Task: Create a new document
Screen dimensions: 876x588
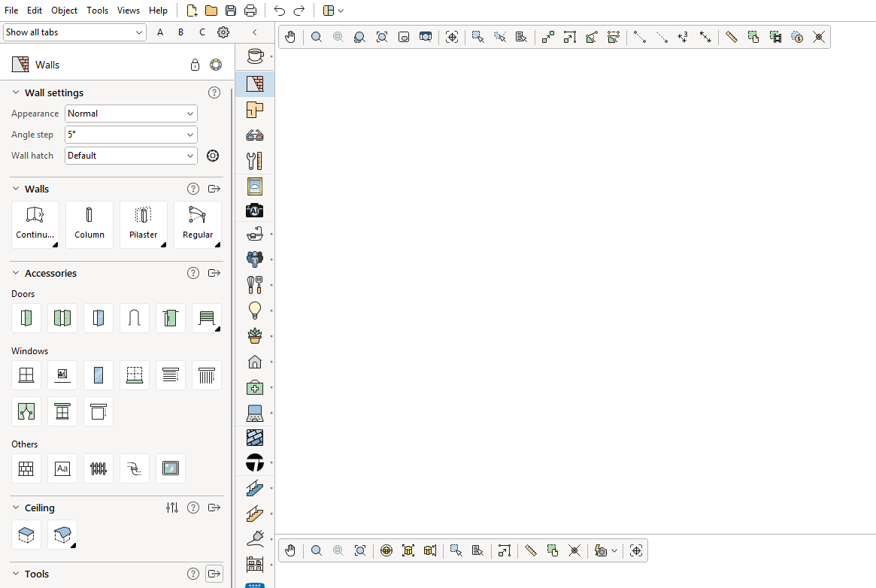Action: [x=192, y=11]
